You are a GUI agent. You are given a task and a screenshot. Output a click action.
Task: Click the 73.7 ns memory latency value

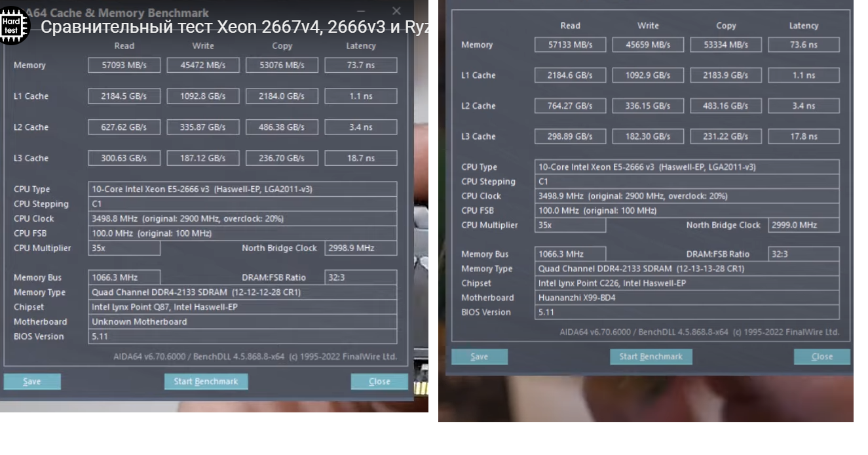click(x=361, y=65)
